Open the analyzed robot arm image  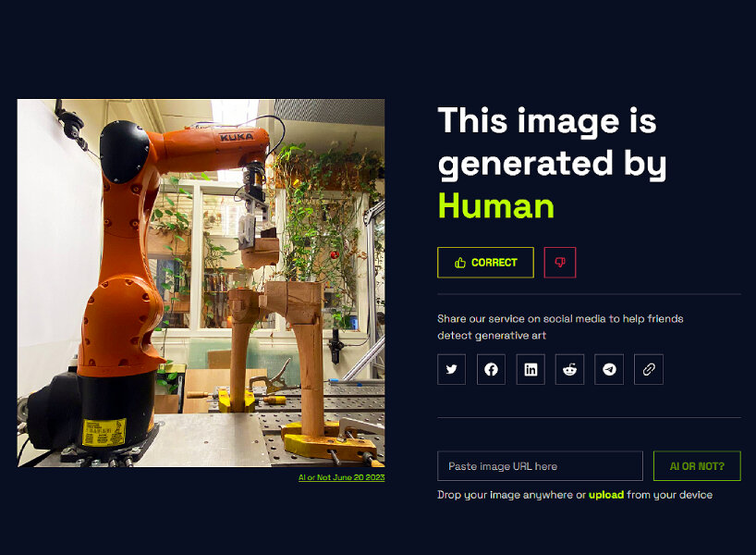point(201,283)
